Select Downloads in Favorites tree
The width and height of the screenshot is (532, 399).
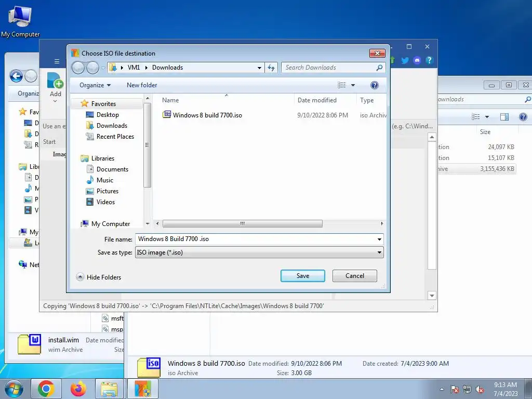[112, 126]
